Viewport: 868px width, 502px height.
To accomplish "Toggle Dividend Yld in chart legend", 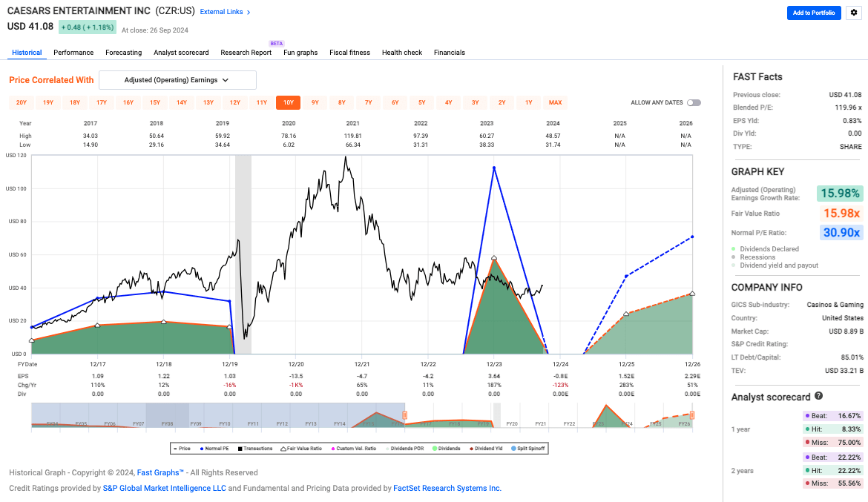I will [486, 449].
